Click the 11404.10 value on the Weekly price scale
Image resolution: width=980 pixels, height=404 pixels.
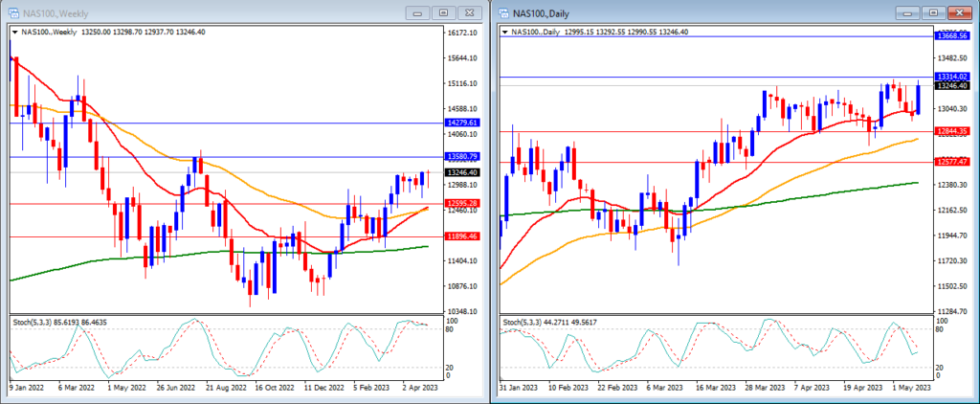click(x=462, y=260)
